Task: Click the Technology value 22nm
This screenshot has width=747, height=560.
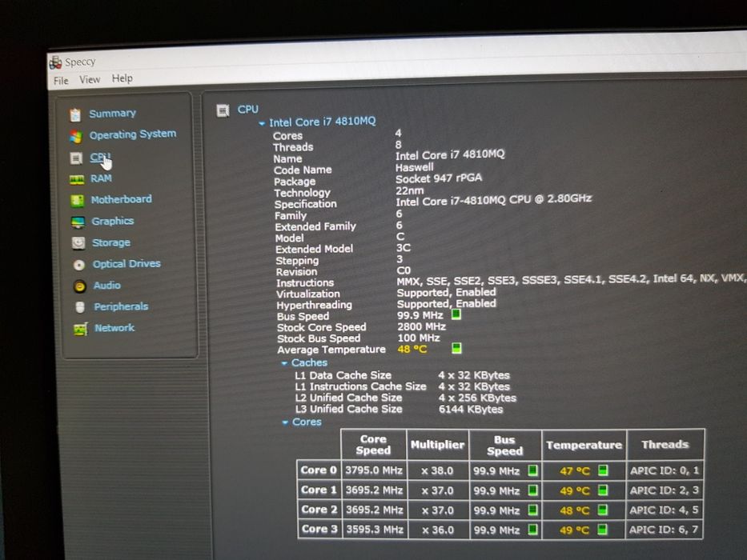Action: pyautogui.click(x=409, y=190)
